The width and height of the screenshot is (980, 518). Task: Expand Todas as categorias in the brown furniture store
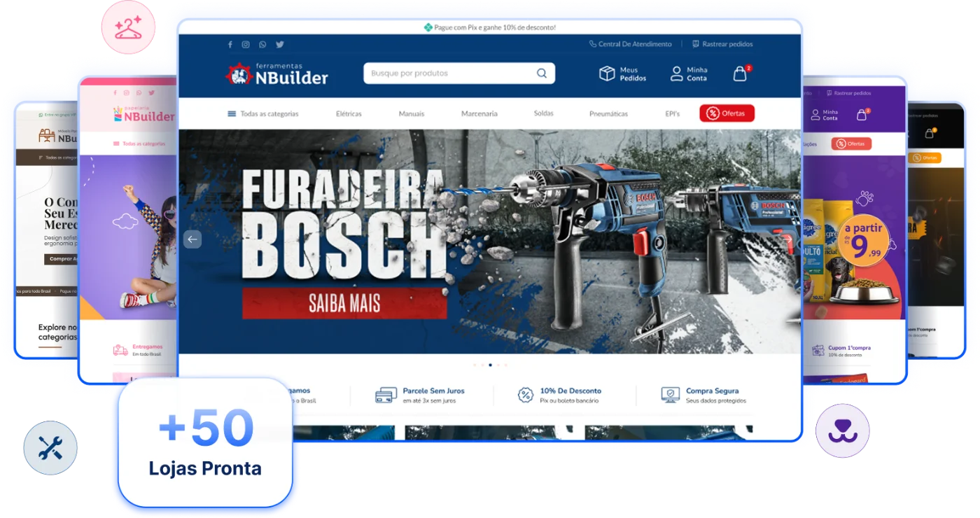coord(57,157)
